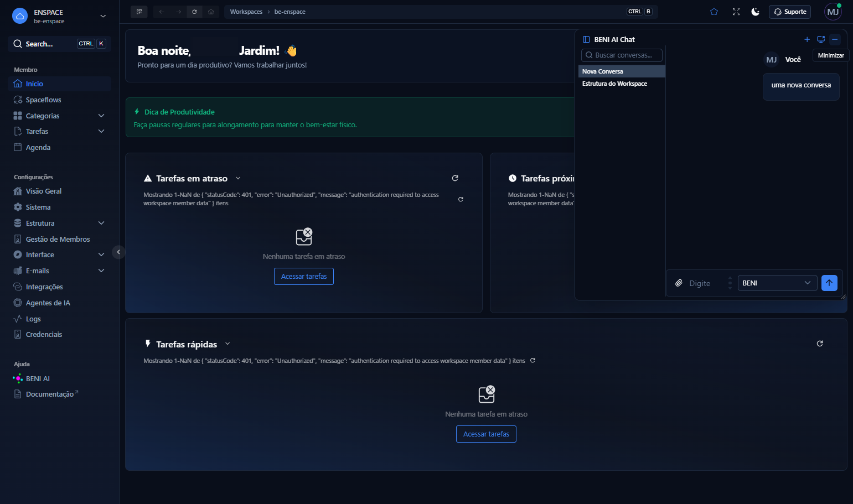Start a new chat with the plus icon
This screenshot has height=504, width=853.
pos(807,39)
